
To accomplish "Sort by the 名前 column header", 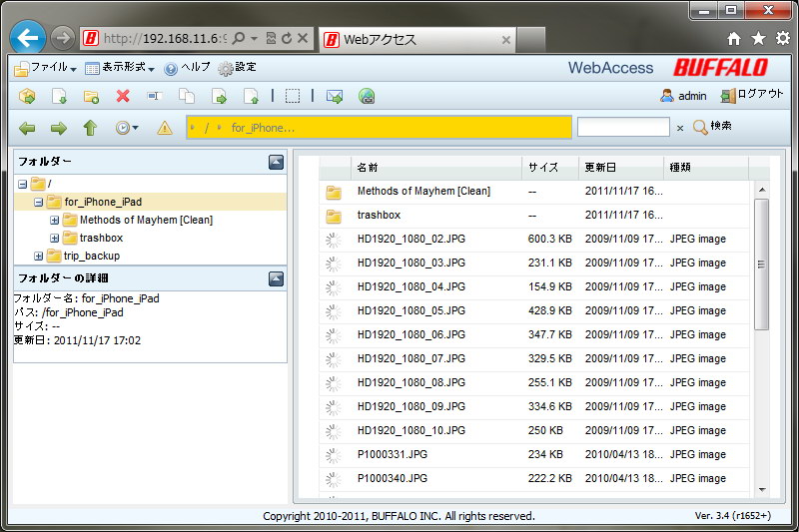I will point(436,168).
